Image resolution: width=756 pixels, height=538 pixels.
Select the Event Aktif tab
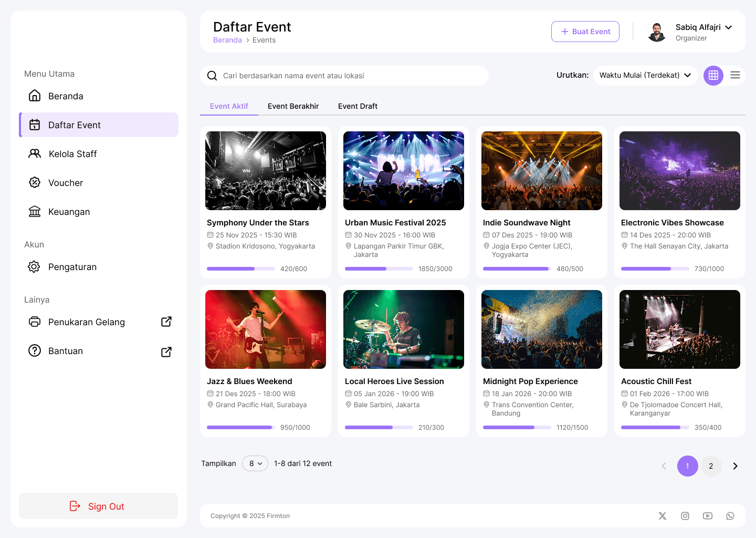[x=229, y=106]
